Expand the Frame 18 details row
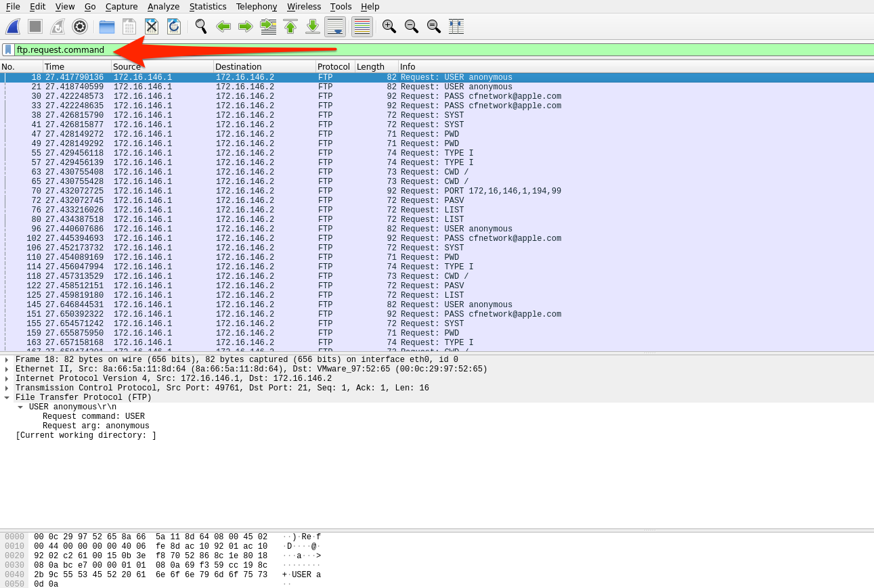Viewport: 874px width, 588px height. click(x=7, y=360)
